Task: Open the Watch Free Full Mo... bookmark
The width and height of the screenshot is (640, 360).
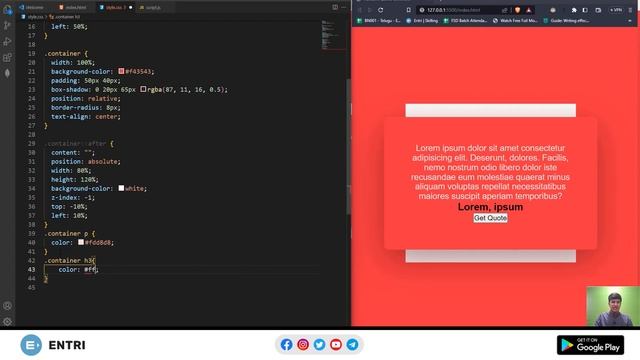Action: tap(515, 20)
